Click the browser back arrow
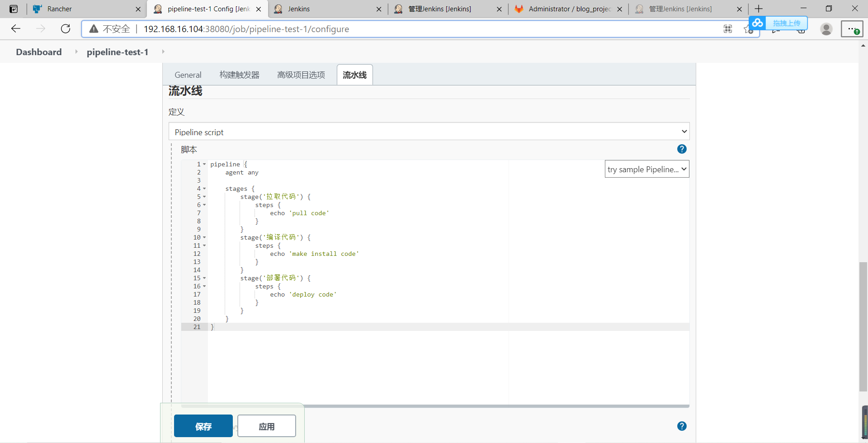Viewport: 868px width, 443px height. pyautogui.click(x=16, y=29)
